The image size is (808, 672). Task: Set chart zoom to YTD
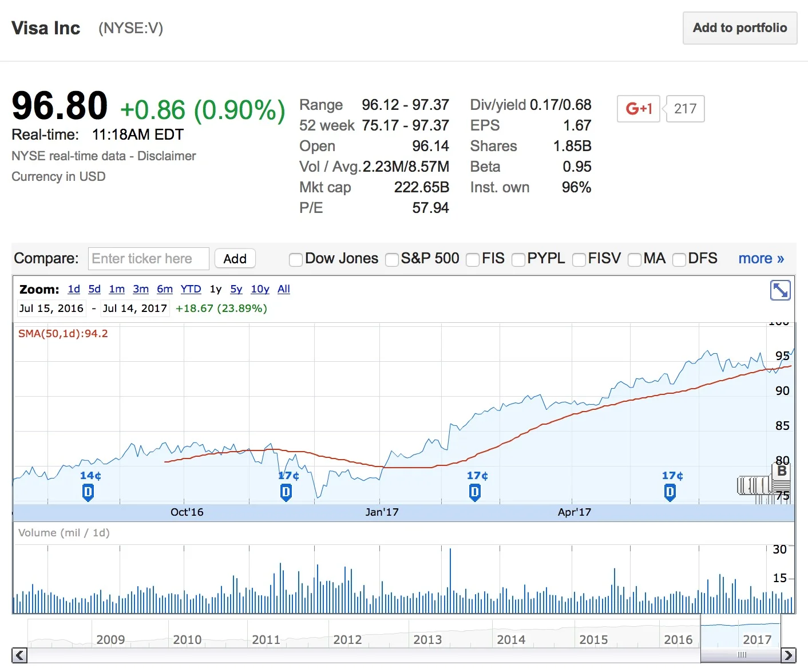coord(191,289)
